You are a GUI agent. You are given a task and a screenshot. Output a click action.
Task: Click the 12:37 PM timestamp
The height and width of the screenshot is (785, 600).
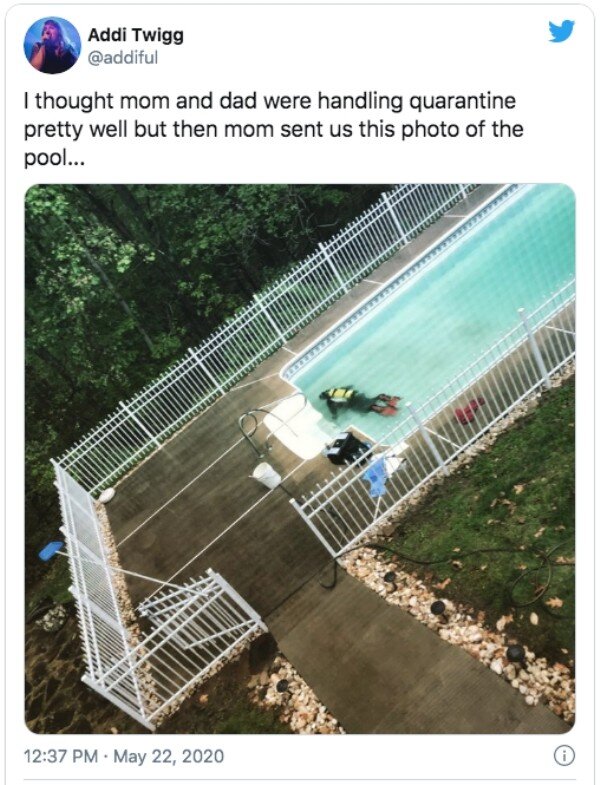tap(61, 756)
